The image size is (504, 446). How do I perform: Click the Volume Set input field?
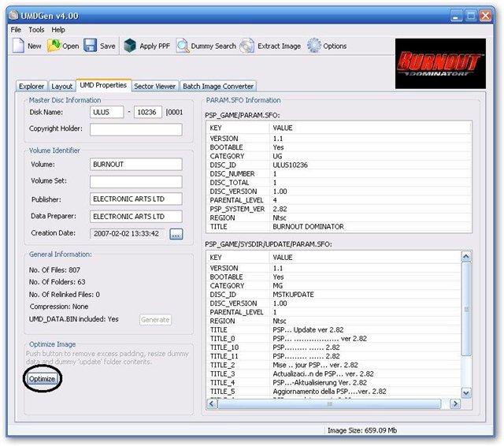click(136, 182)
